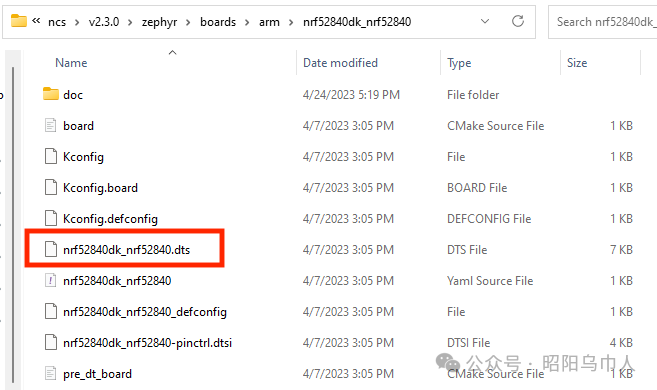The height and width of the screenshot is (390, 657).
Task: Click the 4/24/2023 5:19 PM date
Action: click(x=351, y=95)
